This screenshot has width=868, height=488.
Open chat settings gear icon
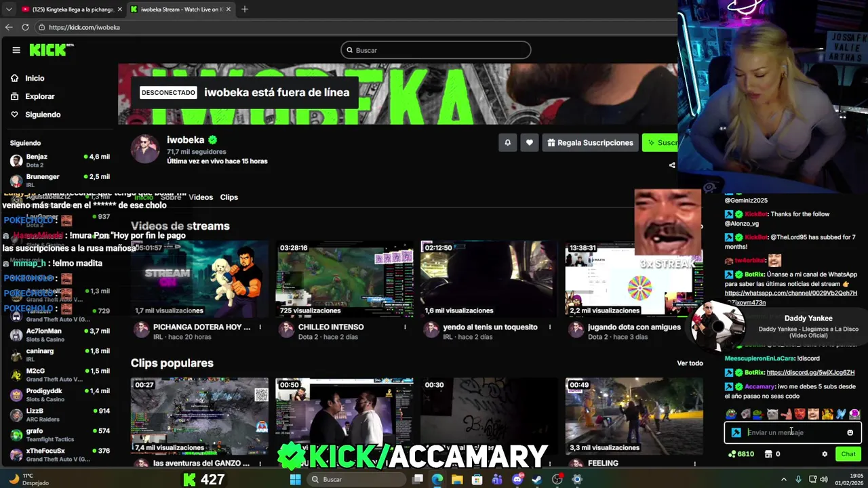[x=825, y=454]
